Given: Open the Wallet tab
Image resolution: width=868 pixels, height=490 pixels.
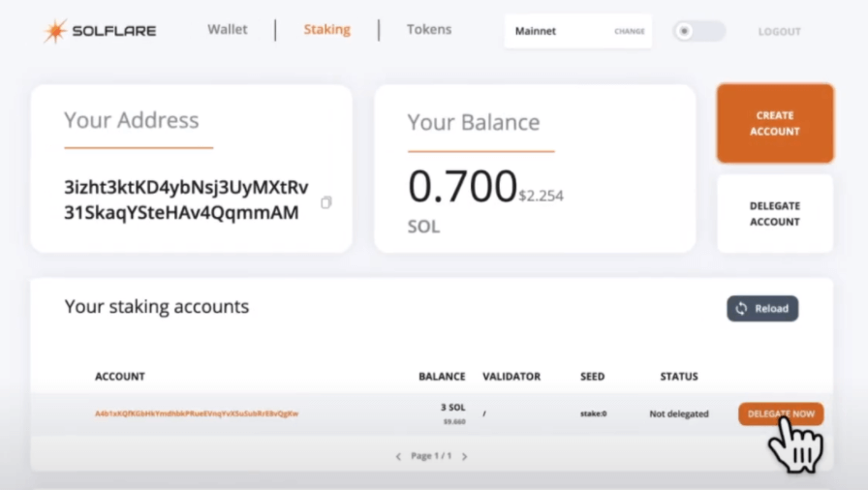Looking at the screenshot, I should coord(228,30).
